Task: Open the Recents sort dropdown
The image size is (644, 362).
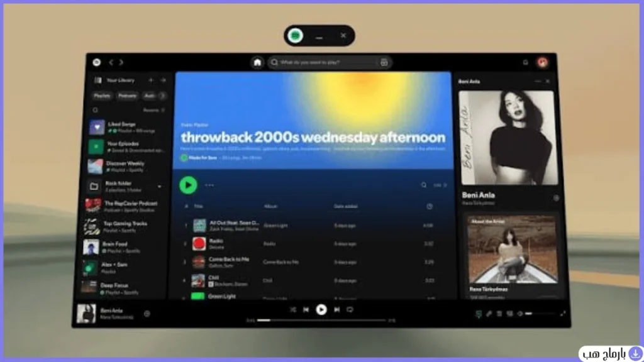Action: coord(153,110)
